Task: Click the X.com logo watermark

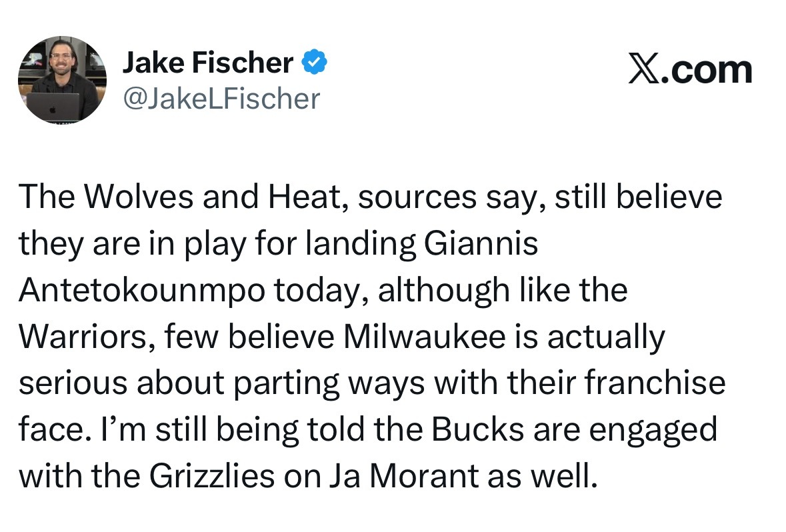Action: 690,70
